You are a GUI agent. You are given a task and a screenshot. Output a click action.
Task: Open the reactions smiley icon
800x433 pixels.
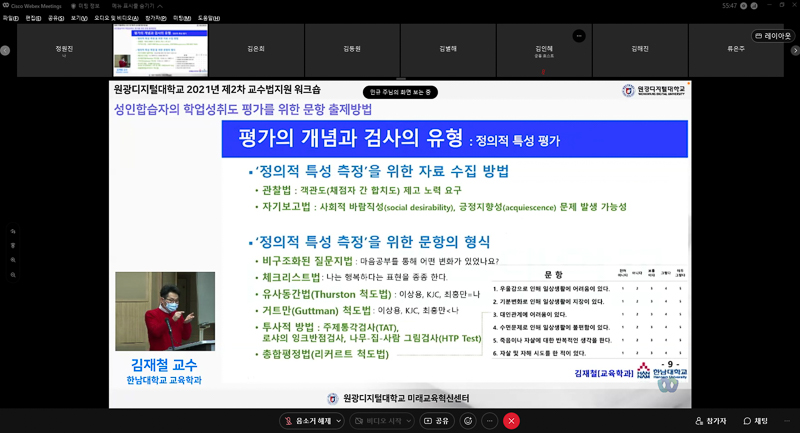pos(468,421)
